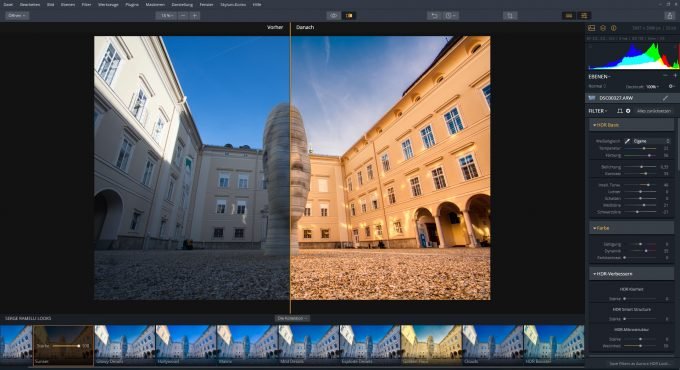Click Save Filters as Aurora HDR Look button
Screen dimensions: 680x370
point(640,363)
